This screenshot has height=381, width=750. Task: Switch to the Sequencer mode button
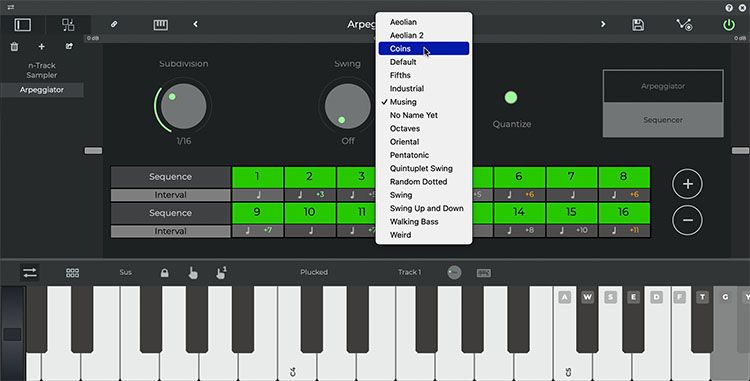663,120
